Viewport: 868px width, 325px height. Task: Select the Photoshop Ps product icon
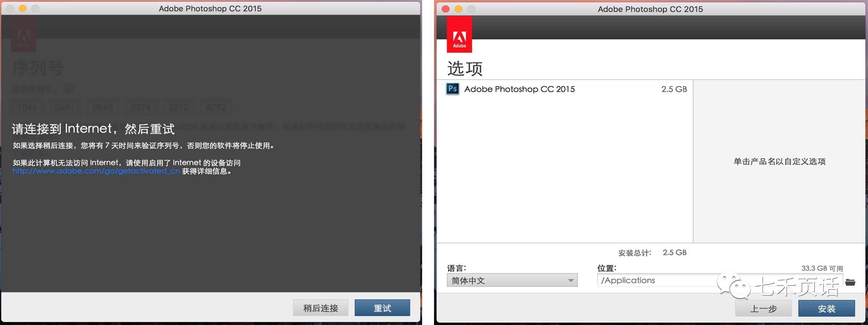[x=453, y=89]
